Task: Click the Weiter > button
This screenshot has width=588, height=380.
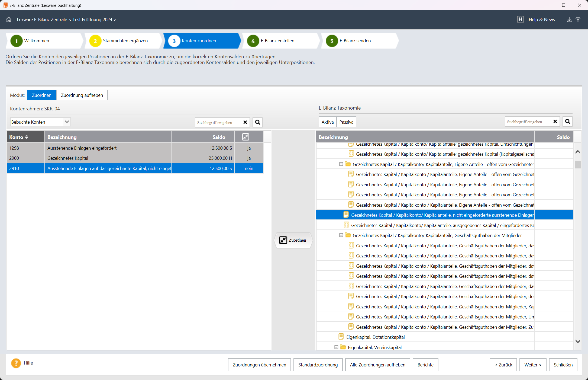Action: tap(533, 365)
